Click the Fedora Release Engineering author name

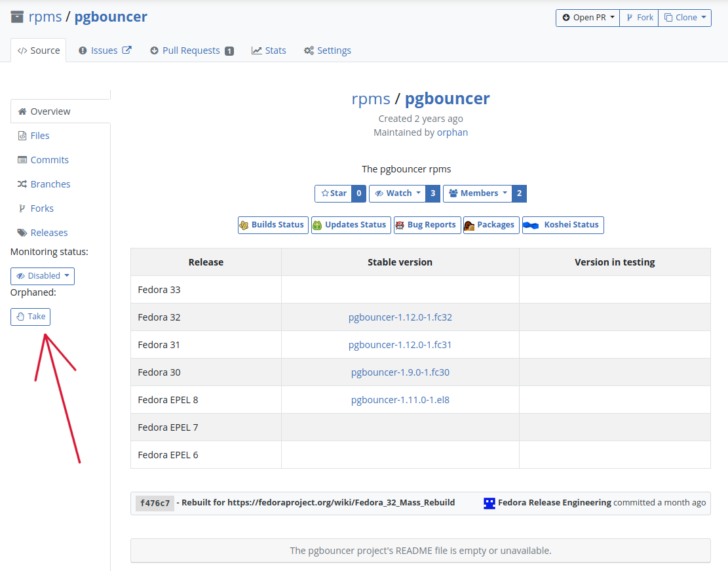pyautogui.click(x=555, y=503)
